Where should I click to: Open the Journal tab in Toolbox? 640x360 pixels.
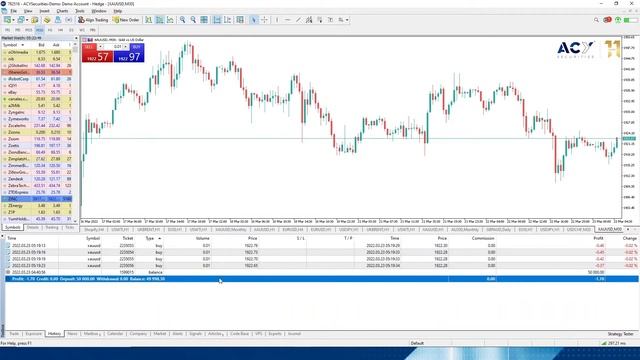tap(294, 334)
